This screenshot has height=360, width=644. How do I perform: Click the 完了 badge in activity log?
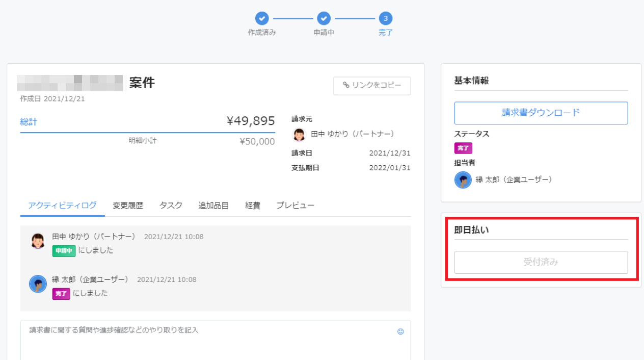pyautogui.click(x=61, y=294)
